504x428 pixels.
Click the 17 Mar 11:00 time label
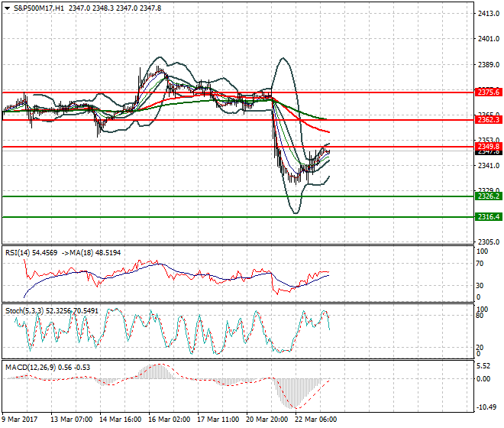pos(218,420)
